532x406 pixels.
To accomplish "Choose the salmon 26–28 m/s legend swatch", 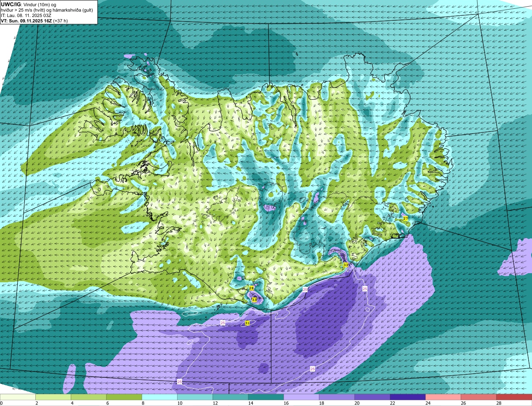I will 479,397.
